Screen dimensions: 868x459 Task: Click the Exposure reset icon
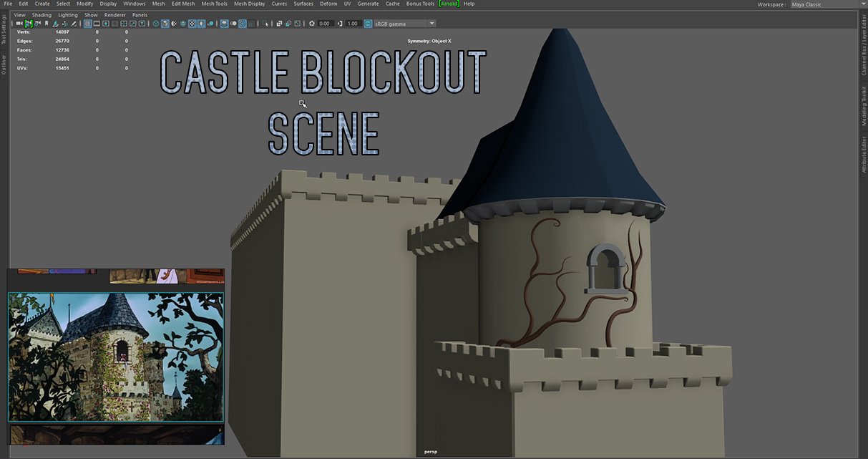[312, 24]
